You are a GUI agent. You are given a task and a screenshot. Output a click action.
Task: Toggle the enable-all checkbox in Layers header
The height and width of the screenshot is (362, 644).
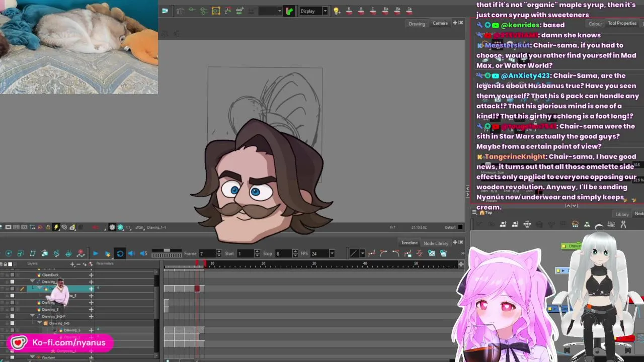point(10,264)
